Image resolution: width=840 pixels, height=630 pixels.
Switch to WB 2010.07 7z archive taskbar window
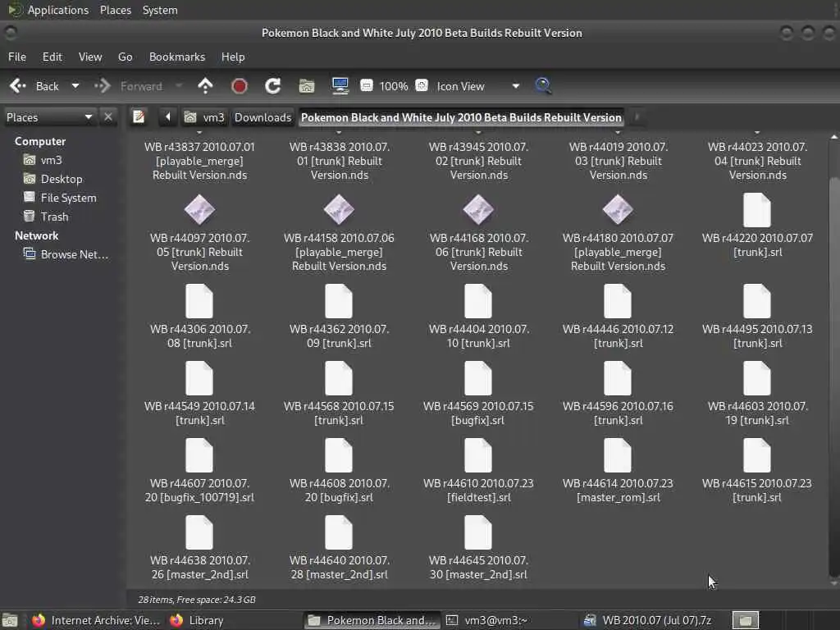click(647, 620)
